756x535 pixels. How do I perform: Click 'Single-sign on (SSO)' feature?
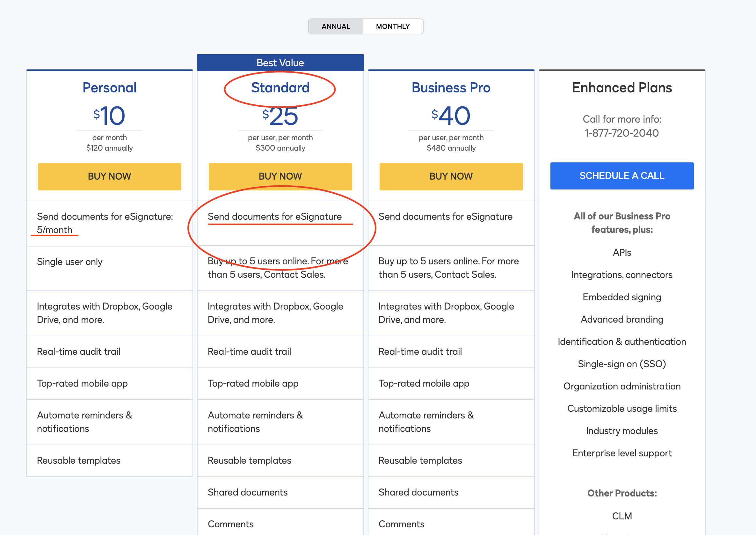click(622, 364)
